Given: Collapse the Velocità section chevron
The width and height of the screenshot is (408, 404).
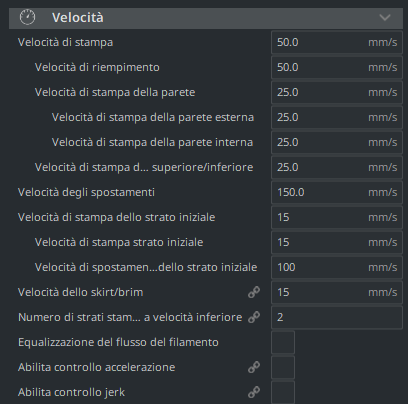Looking at the screenshot, I should point(385,17).
